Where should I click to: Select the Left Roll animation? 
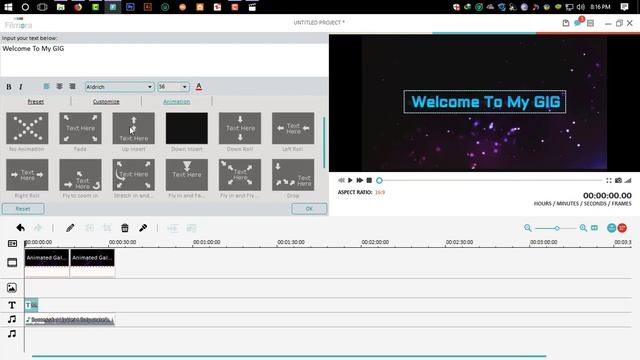[x=293, y=128]
